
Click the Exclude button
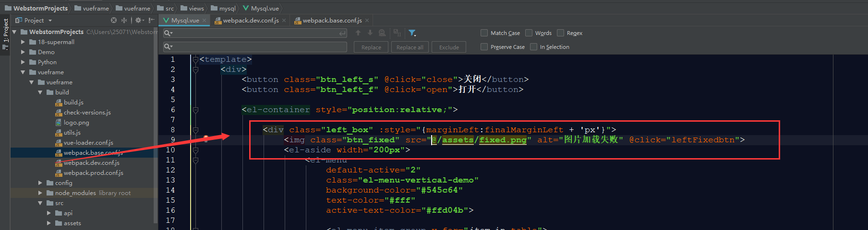point(449,47)
